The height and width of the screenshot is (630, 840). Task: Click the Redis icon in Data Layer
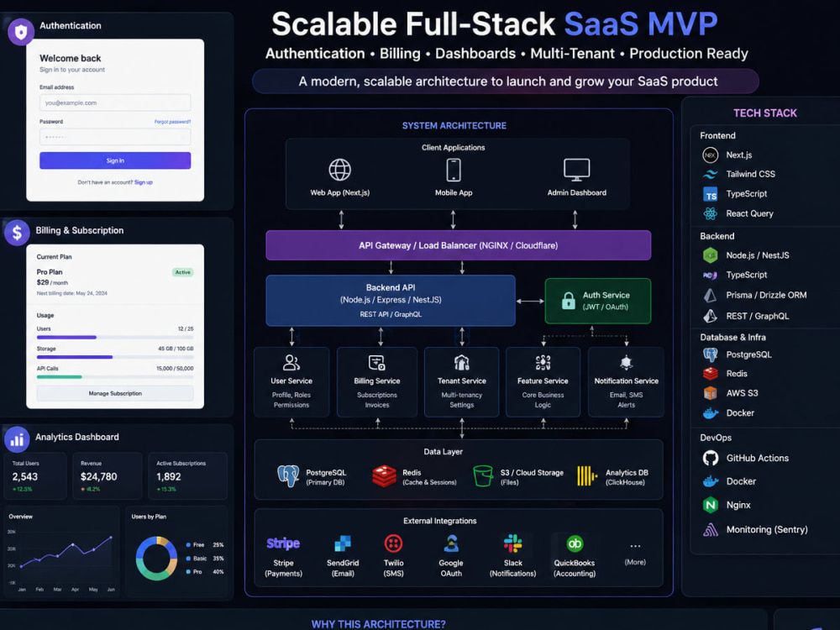click(384, 475)
